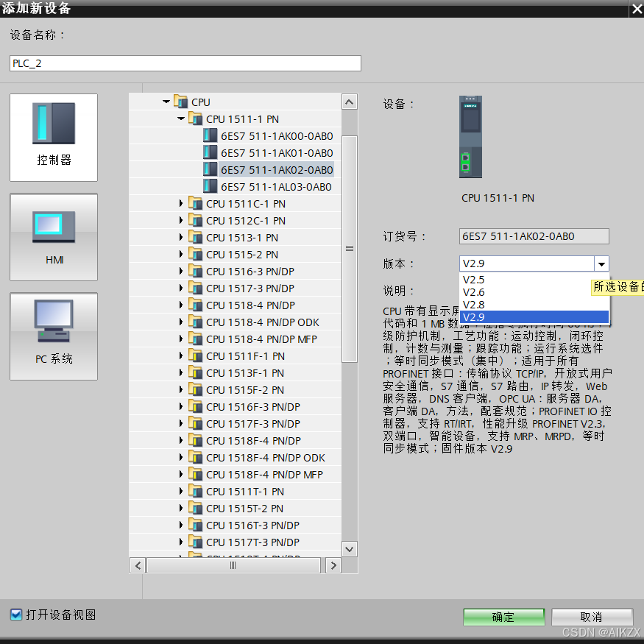644x644 pixels.
Task: Toggle the 打开设备视图 checkbox
Action: [x=16, y=615]
